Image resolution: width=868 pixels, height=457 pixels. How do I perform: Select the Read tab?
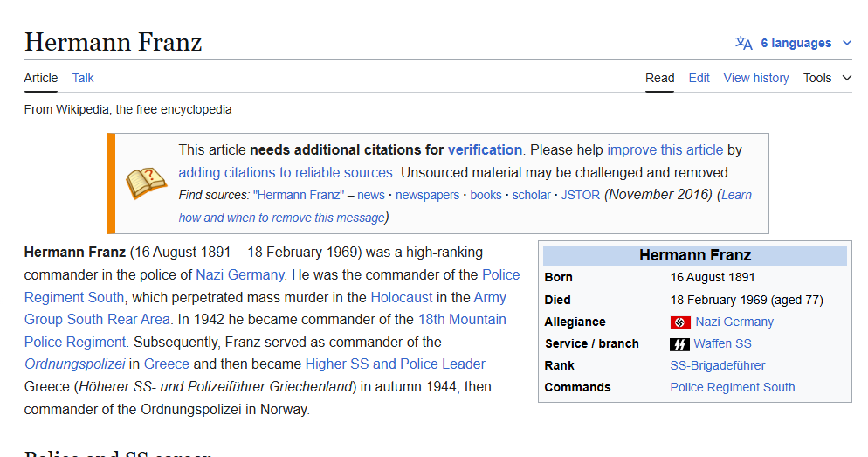click(660, 78)
